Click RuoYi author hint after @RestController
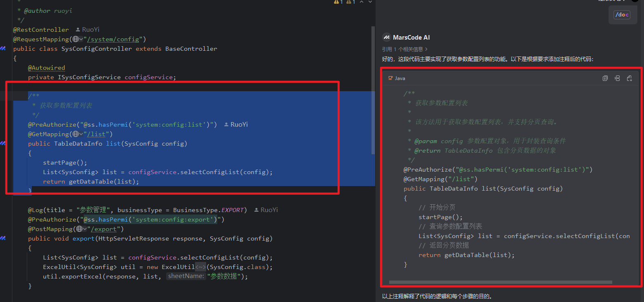 pos(87,30)
